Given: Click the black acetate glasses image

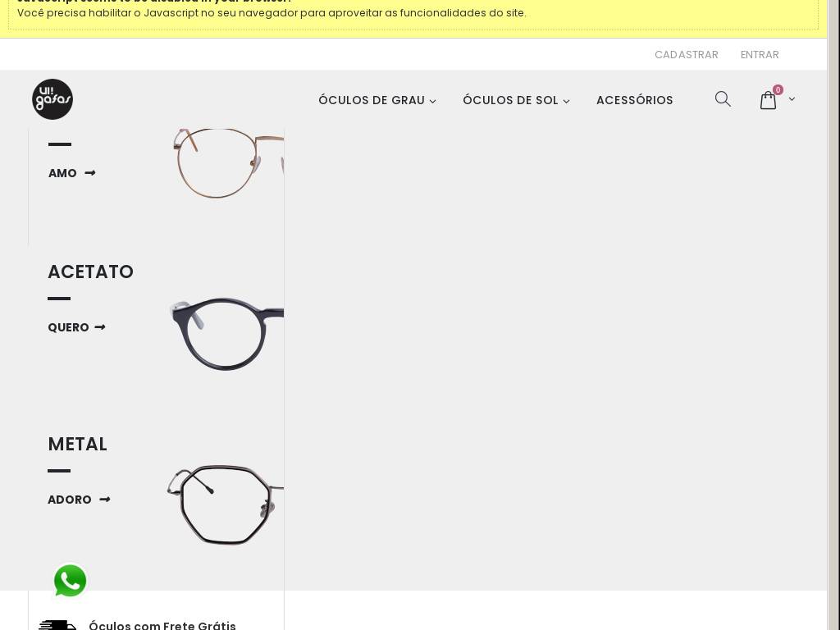Looking at the screenshot, I should (x=226, y=335).
